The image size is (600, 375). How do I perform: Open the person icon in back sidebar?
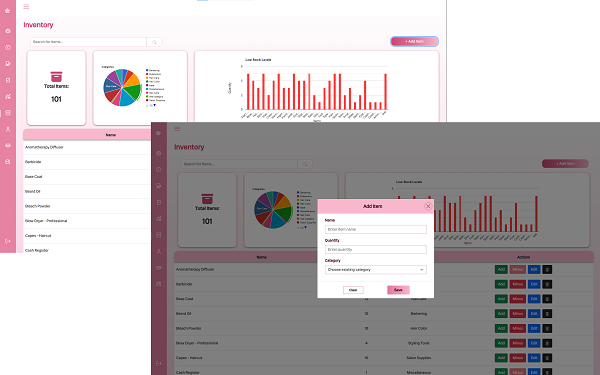[8, 129]
